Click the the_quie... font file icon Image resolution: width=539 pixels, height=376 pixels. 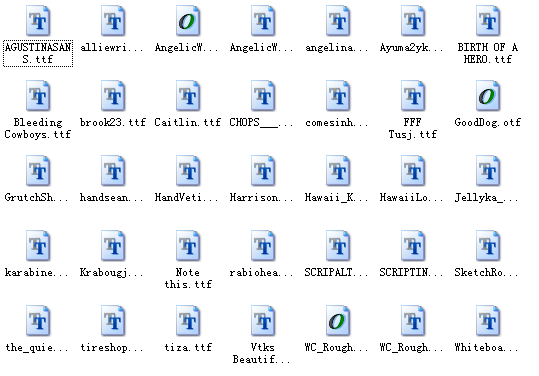coord(38,320)
